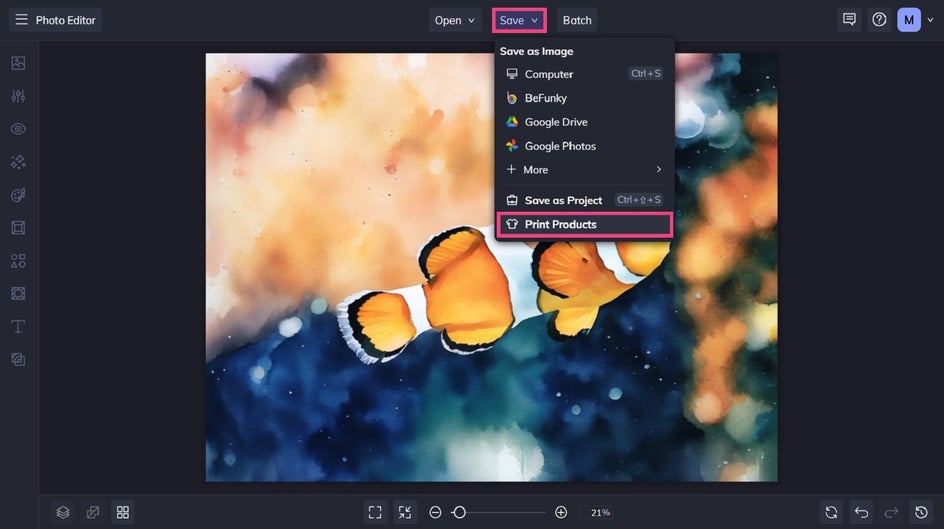Open the help question mark icon
The height and width of the screenshot is (529, 944).
880,20
